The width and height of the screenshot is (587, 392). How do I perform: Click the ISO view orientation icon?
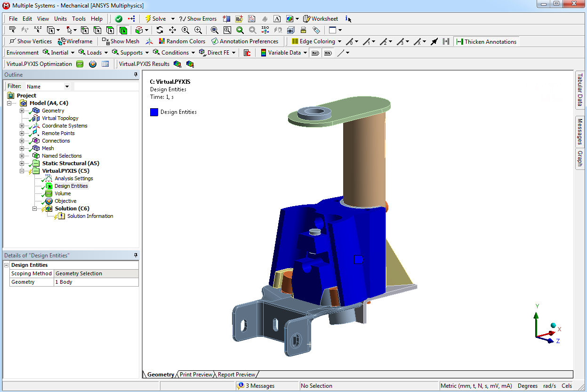click(x=265, y=30)
